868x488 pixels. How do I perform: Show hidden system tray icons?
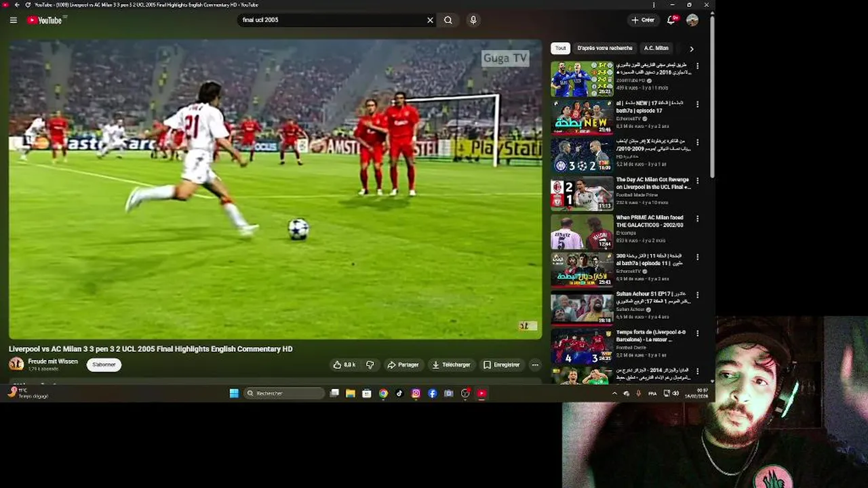(614, 393)
